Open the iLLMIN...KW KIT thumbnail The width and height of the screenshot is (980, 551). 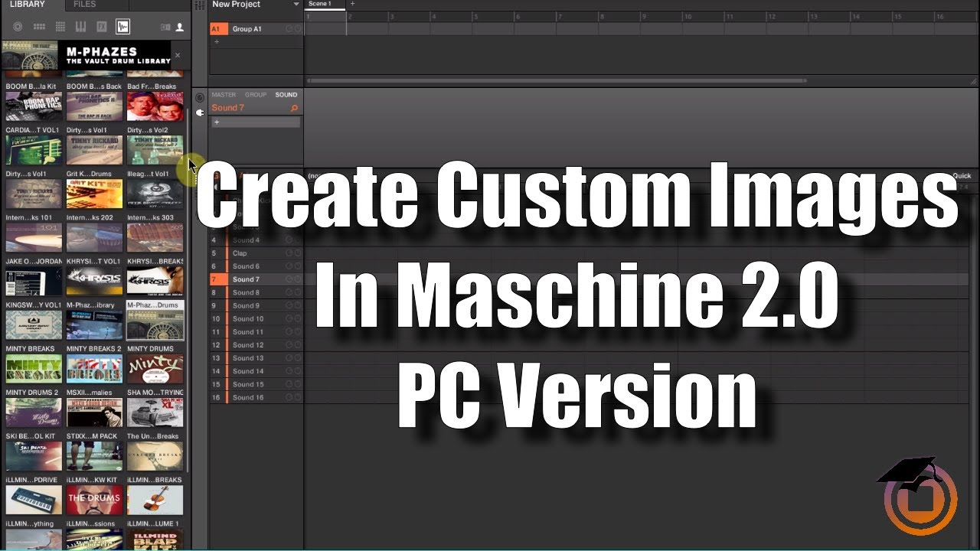point(94,500)
